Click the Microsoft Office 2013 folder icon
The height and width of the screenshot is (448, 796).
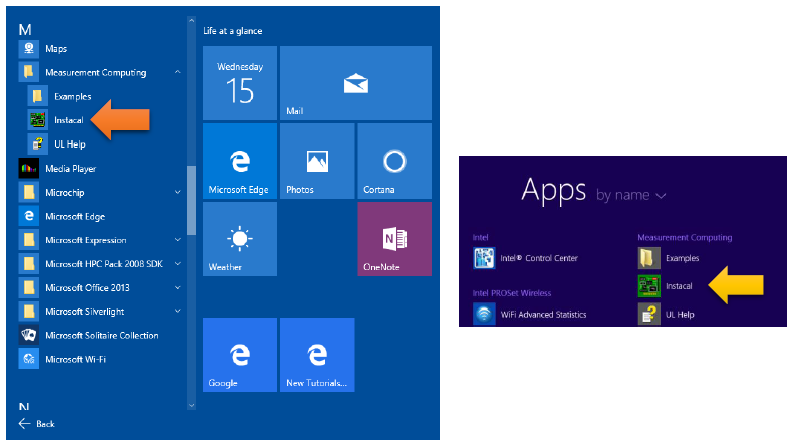point(28,287)
